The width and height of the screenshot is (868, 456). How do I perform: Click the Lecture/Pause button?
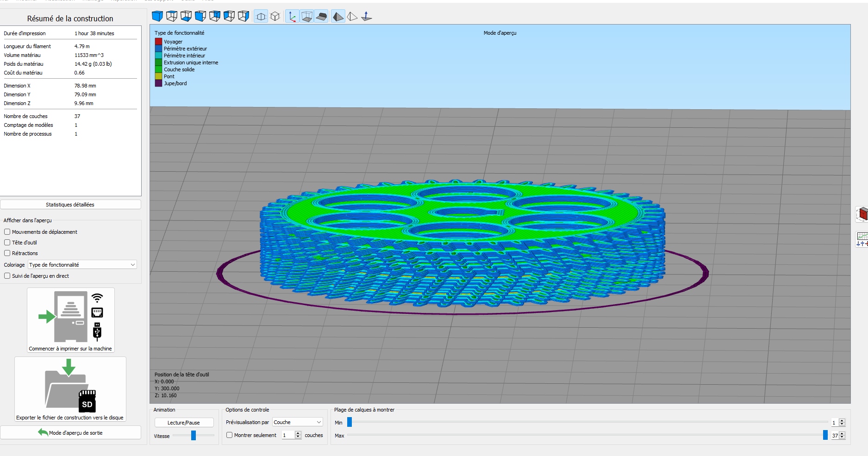pyautogui.click(x=184, y=423)
